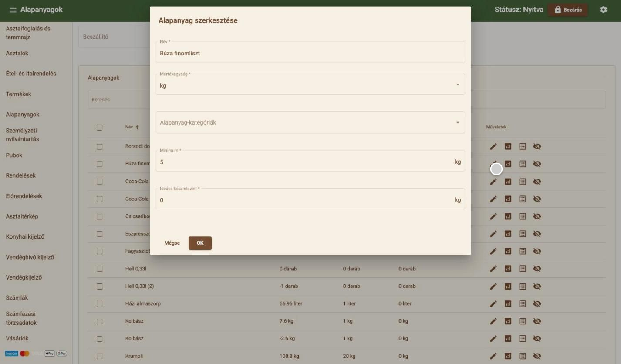Open Rendelések from the sidebar
This screenshot has height=364, width=621.
(20, 175)
